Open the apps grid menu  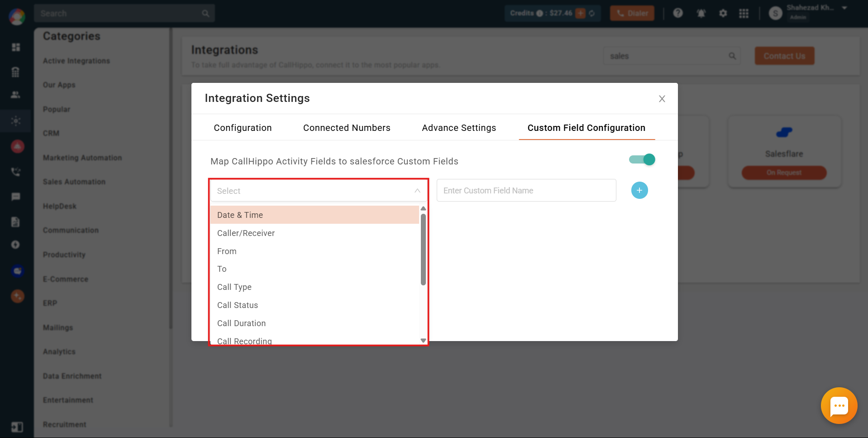tap(744, 13)
